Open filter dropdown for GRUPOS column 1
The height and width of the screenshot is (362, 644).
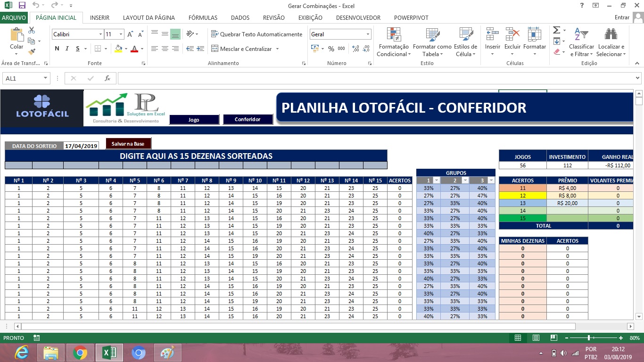(436, 180)
